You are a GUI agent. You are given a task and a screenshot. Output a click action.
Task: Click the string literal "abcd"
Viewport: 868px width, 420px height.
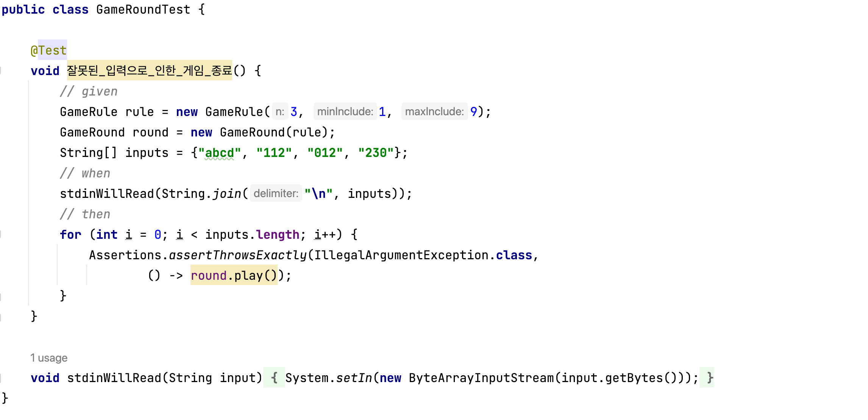point(219,153)
